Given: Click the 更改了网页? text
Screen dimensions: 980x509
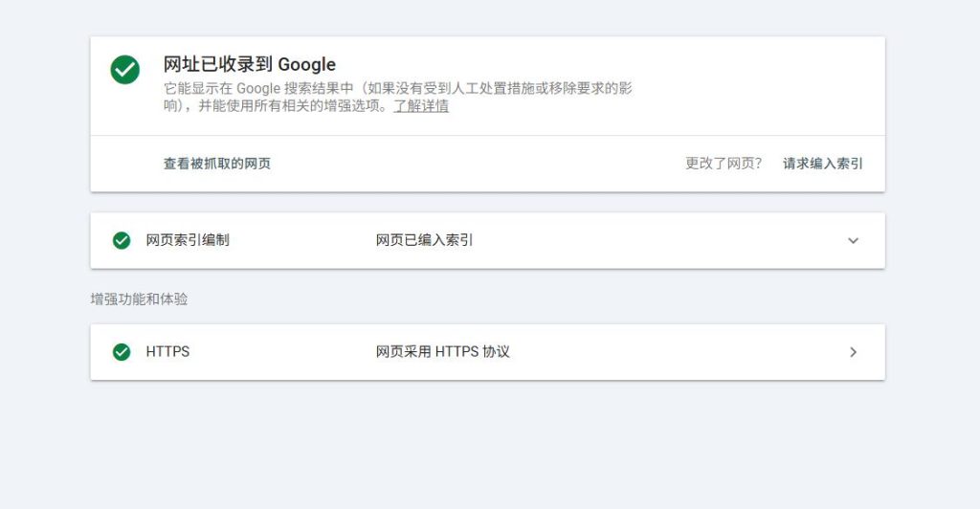Looking at the screenshot, I should click(724, 164).
